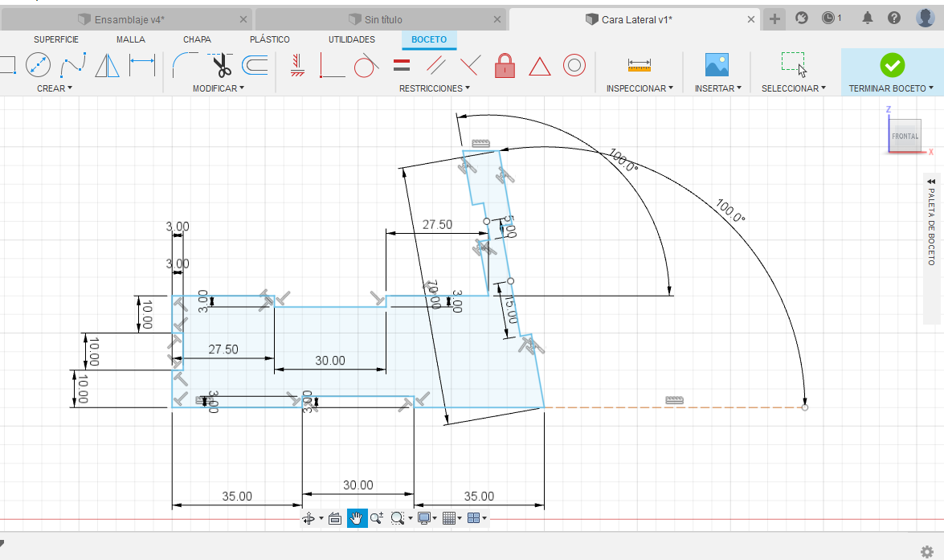Open a new design with plus button
This screenshot has height=560, width=944.
pyautogui.click(x=774, y=19)
